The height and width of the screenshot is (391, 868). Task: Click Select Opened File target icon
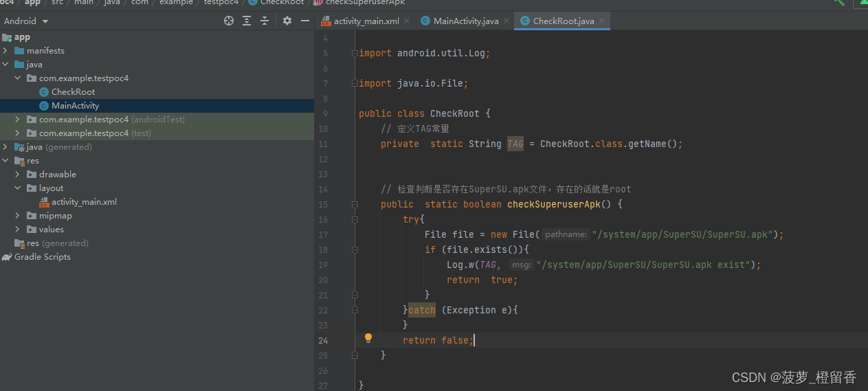point(229,21)
